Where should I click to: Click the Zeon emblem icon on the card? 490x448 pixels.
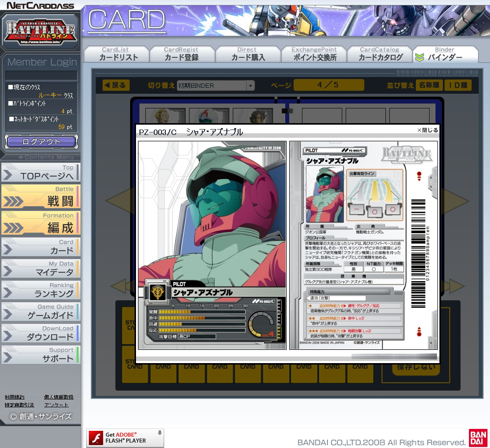(157, 291)
